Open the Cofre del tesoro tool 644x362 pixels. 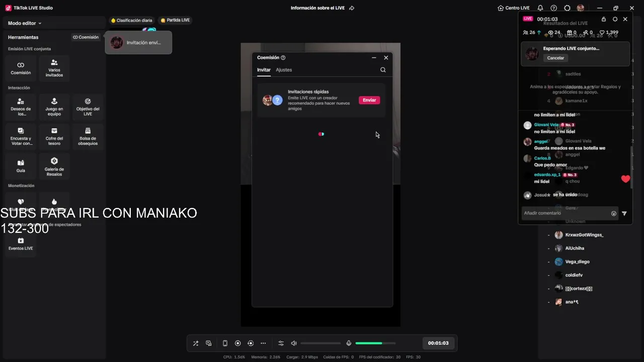coord(54,136)
